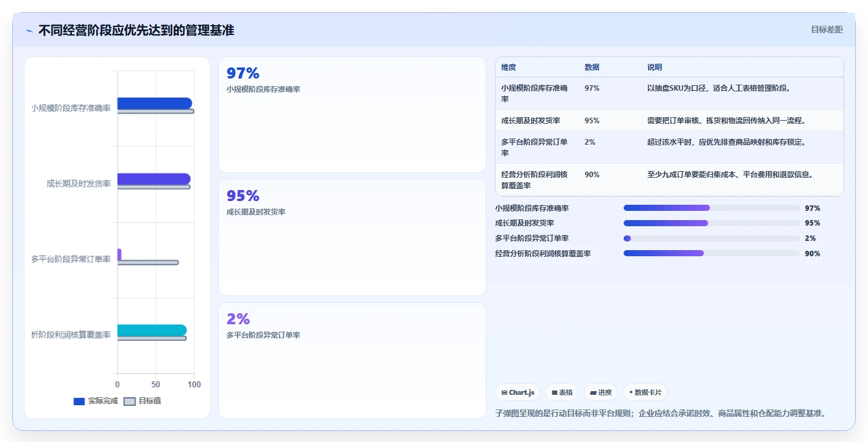The width and height of the screenshot is (868, 442).
Task: Click the grey target bar for 多平台阶段异常订单率
Action: 148,262
